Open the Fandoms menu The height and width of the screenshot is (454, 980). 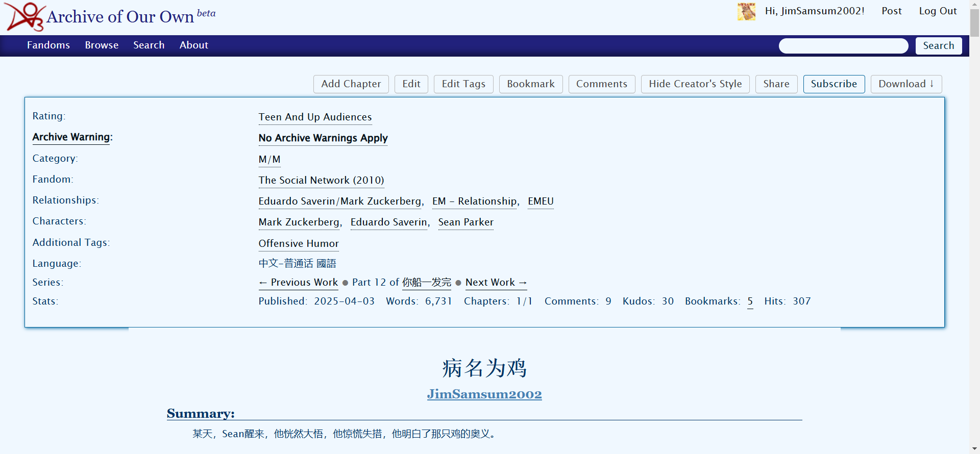point(48,45)
